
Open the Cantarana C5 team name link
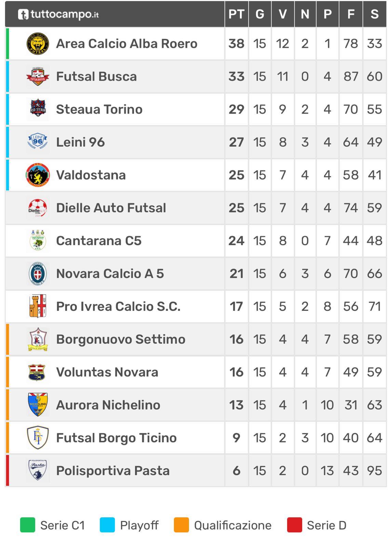pyautogui.click(x=99, y=241)
